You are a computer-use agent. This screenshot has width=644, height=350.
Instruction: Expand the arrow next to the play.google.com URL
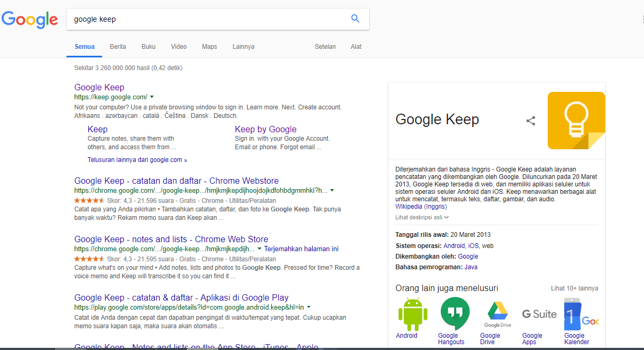[x=309, y=307]
